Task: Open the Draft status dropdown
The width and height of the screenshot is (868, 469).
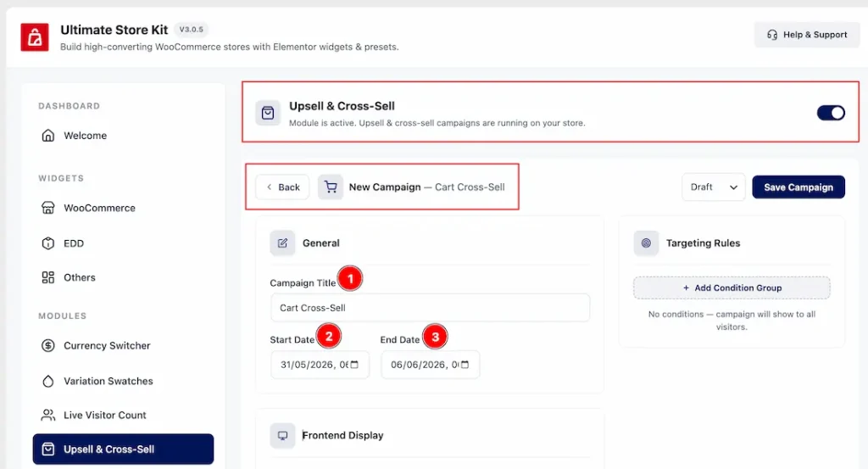Action: coord(714,187)
